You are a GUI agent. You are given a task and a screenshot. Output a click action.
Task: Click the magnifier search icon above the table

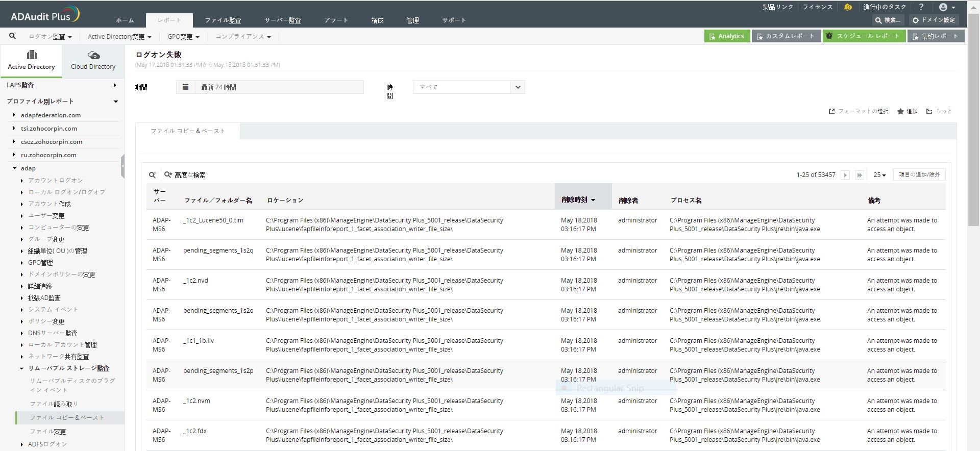[x=152, y=175]
